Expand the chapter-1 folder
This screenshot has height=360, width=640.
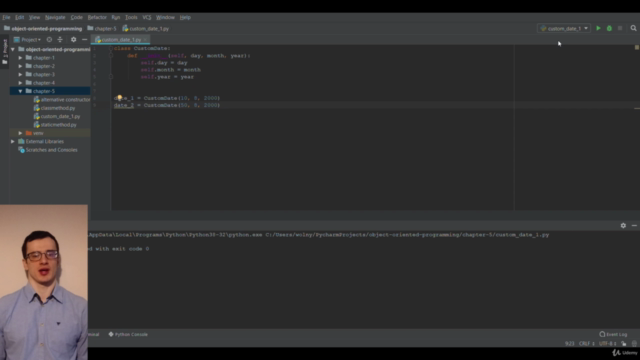point(20,58)
